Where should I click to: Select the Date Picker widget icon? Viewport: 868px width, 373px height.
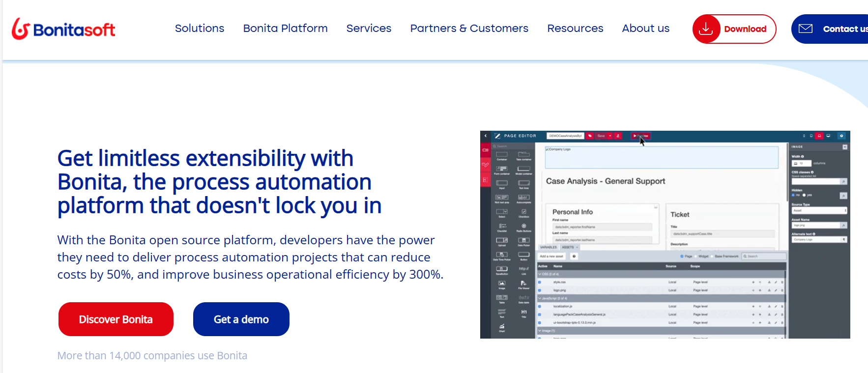(x=523, y=241)
